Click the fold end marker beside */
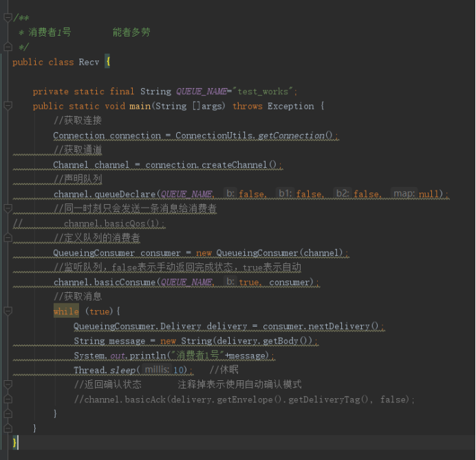The width and height of the screenshot is (476, 460). coord(8,47)
